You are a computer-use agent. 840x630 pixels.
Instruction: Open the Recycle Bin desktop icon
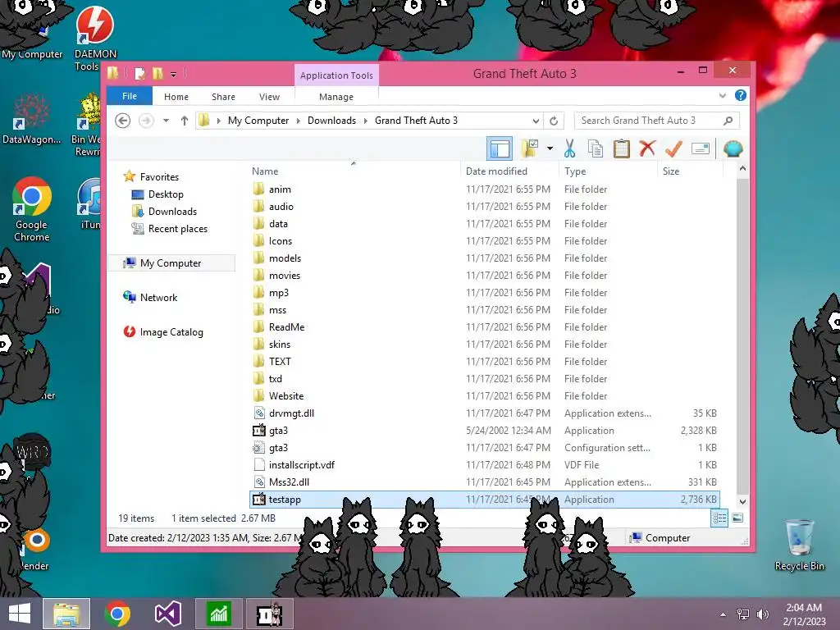799,546
